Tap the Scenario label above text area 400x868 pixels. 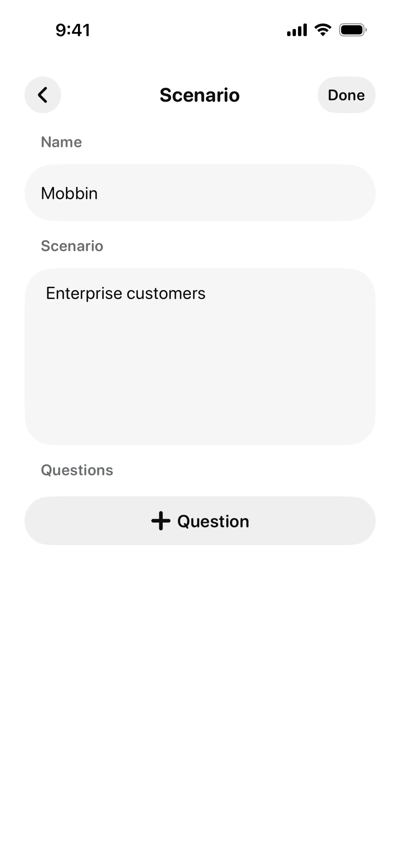72,246
